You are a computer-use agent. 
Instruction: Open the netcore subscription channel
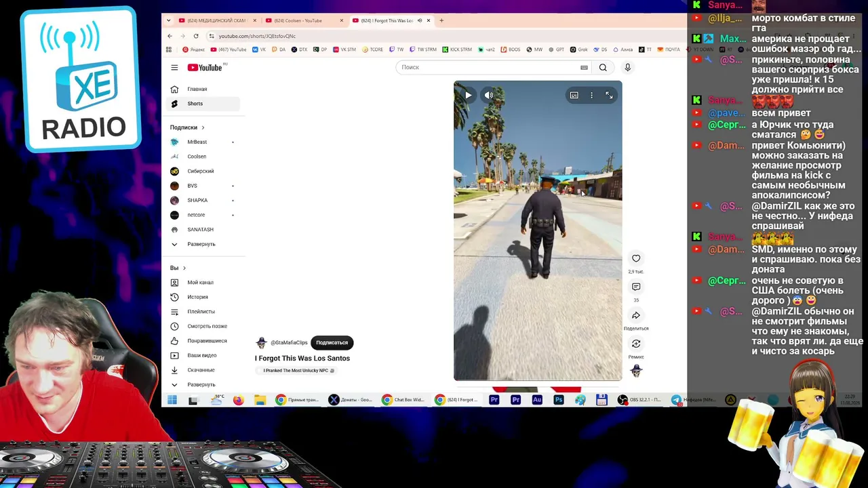pos(203,215)
